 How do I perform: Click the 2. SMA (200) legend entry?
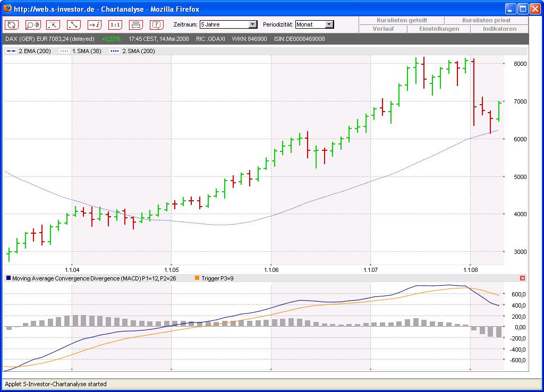click(132, 51)
